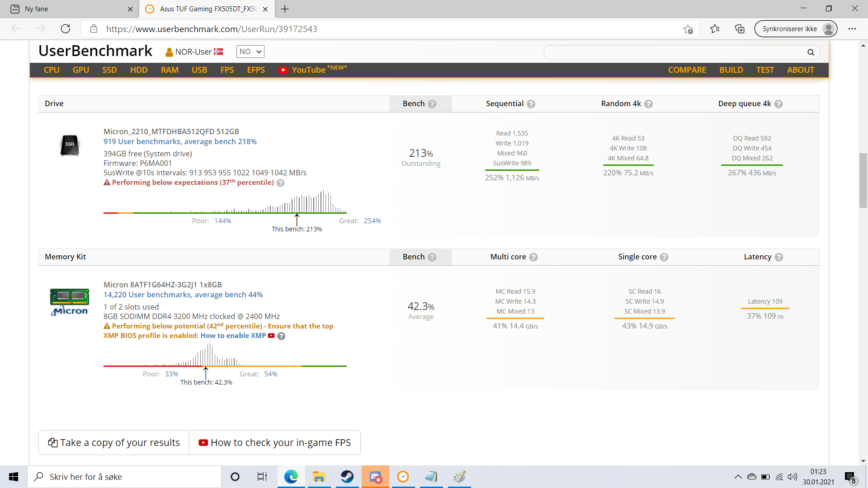Click How to check your in-game FPS
The height and width of the screenshot is (488, 868).
275,442
